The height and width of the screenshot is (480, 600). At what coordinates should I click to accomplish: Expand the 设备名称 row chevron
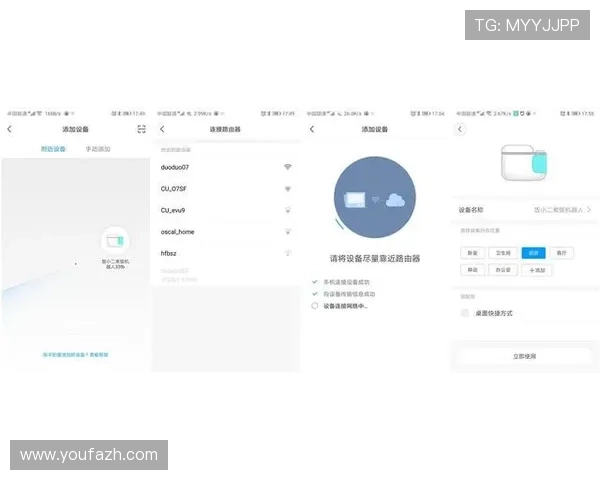point(589,210)
